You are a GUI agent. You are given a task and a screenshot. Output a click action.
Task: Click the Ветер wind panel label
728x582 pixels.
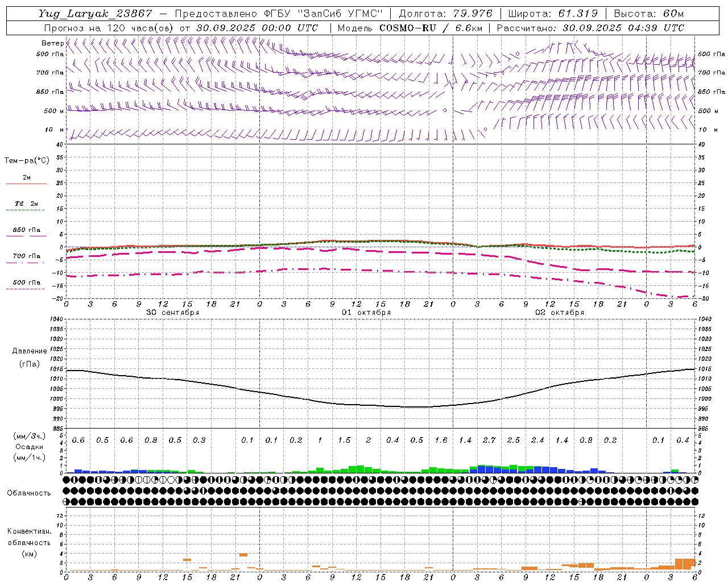52,43
